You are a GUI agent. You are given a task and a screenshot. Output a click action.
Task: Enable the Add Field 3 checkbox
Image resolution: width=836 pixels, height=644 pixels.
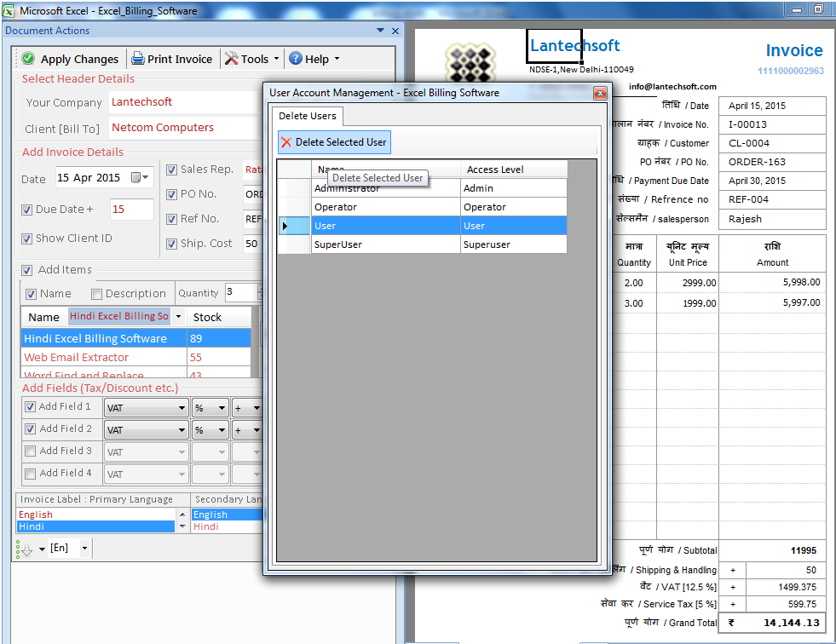[31, 451]
